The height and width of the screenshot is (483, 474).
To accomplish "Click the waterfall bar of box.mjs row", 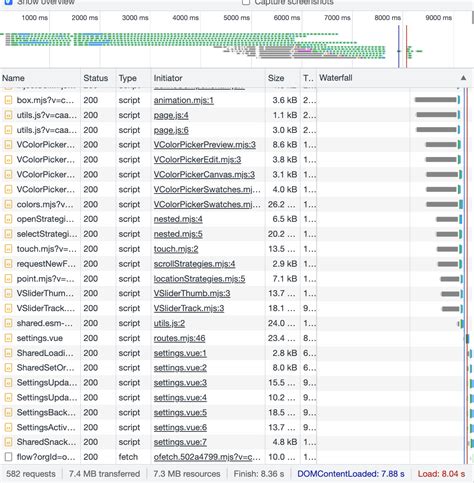I will (x=437, y=100).
